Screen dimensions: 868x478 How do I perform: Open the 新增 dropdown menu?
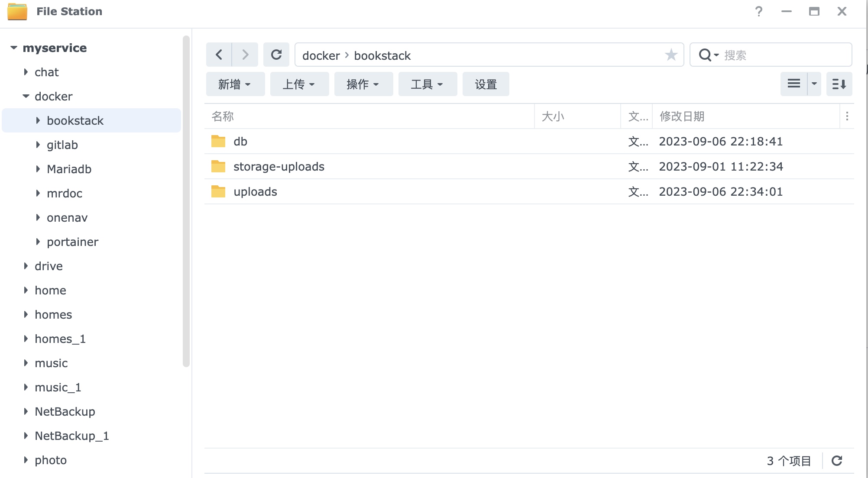click(235, 84)
